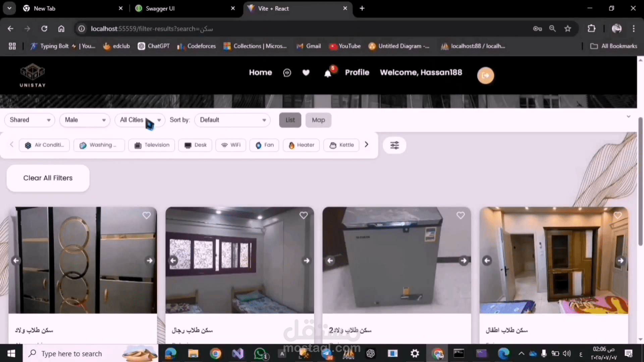The image size is (644, 362).
Task: Open the Shared room type dropdown
Action: [x=30, y=120]
